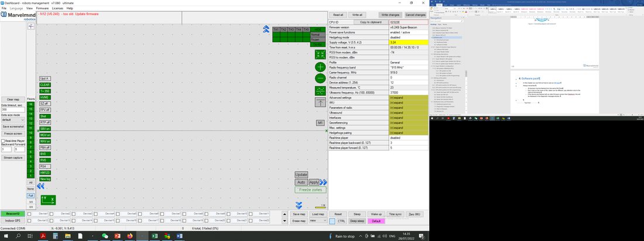Open Excel from the taskbar
The width and height of the screenshot is (644, 241).
[x=155, y=236]
